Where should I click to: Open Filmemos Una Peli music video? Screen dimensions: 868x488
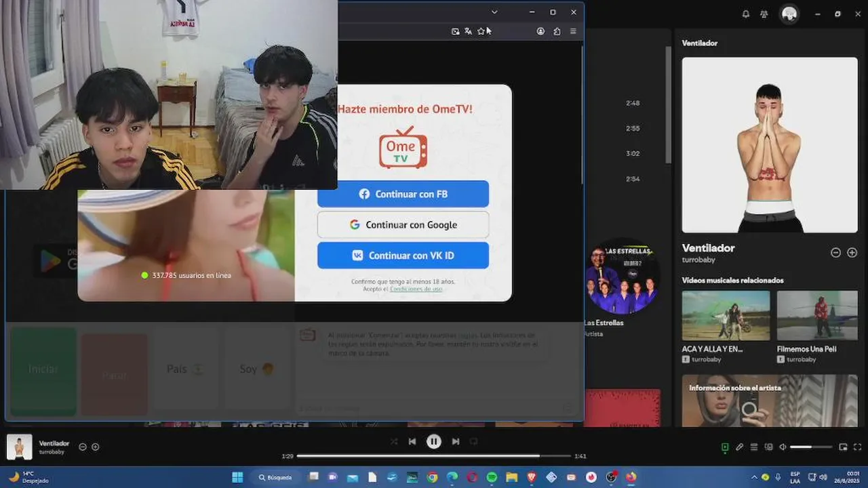tap(817, 315)
